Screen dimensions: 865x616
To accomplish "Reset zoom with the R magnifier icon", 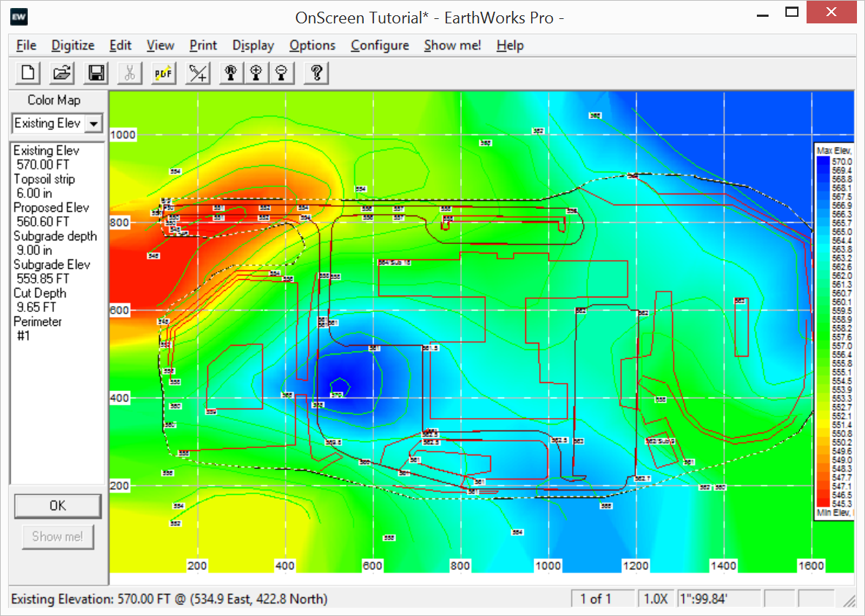I will click(x=231, y=73).
